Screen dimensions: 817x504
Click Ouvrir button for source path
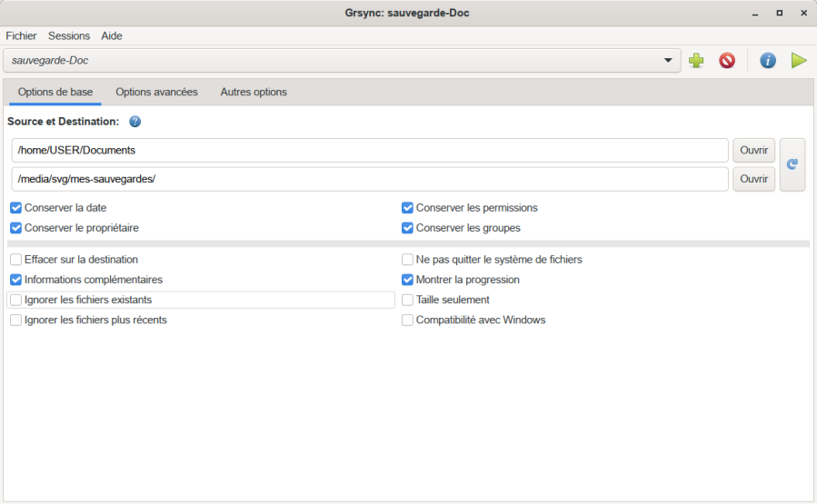[x=753, y=151]
